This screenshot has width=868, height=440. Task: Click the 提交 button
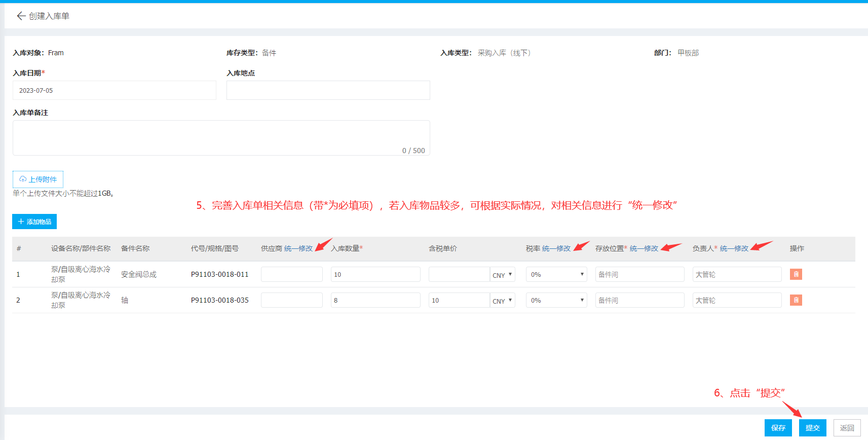click(x=812, y=428)
